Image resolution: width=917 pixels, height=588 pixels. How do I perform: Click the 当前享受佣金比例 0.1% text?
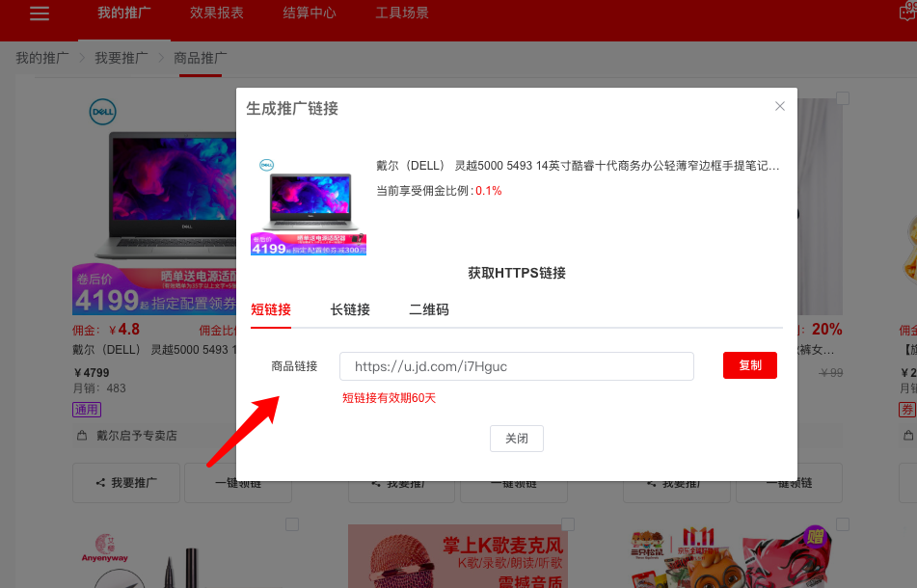tap(439, 191)
